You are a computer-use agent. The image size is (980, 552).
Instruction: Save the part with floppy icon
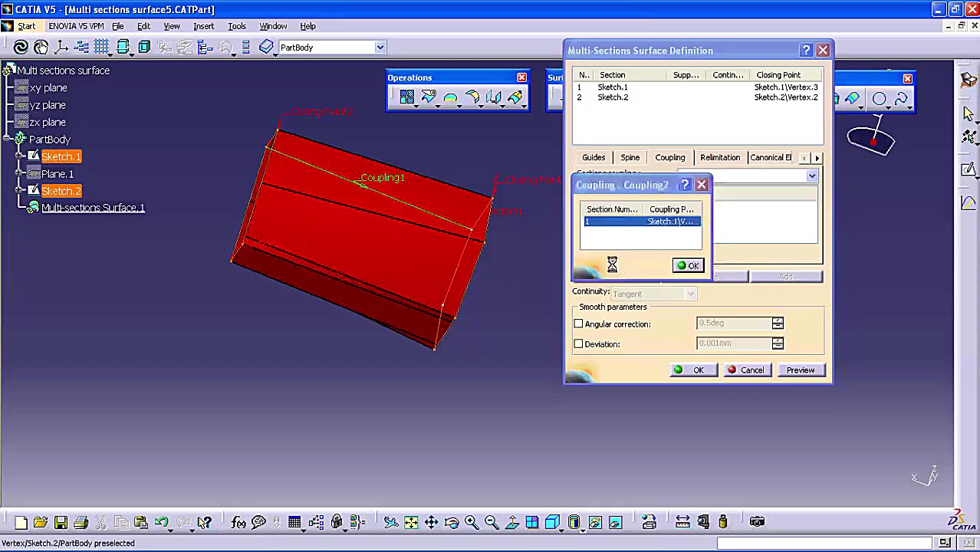[x=61, y=522]
